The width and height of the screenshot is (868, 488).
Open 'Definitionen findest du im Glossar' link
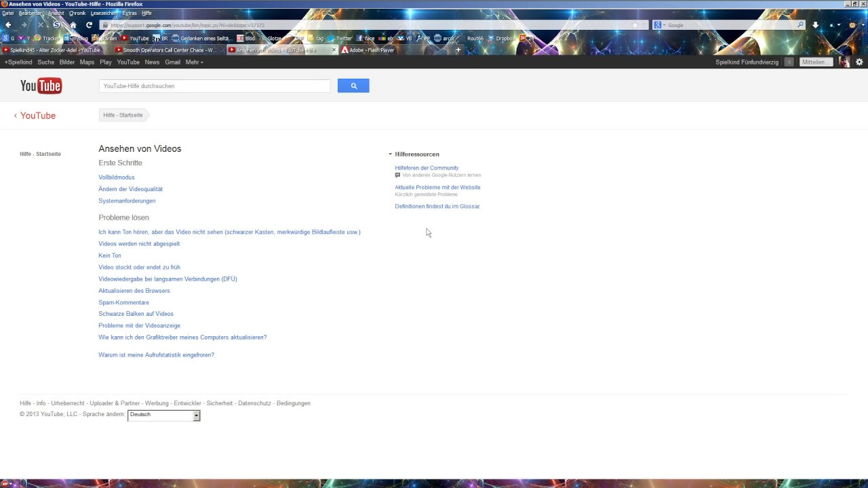tap(437, 206)
